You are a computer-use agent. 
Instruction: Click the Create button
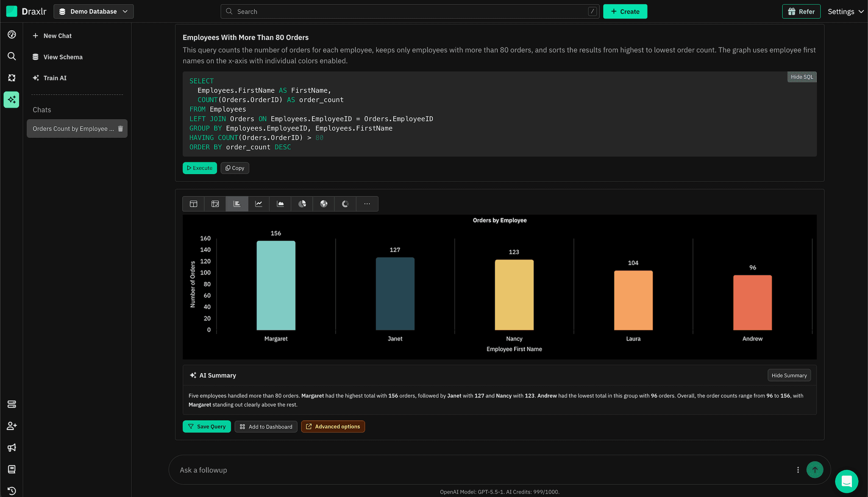click(x=625, y=11)
